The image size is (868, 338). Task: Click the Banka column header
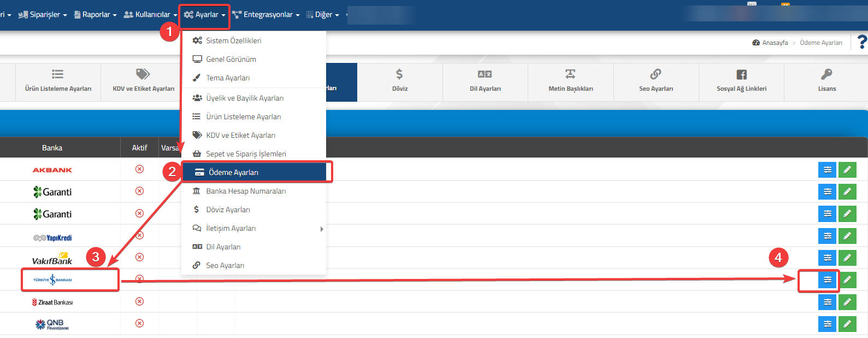[52, 148]
